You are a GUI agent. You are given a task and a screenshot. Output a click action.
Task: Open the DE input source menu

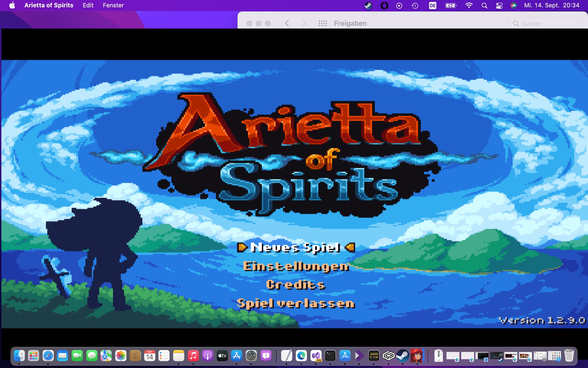point(433,5)
